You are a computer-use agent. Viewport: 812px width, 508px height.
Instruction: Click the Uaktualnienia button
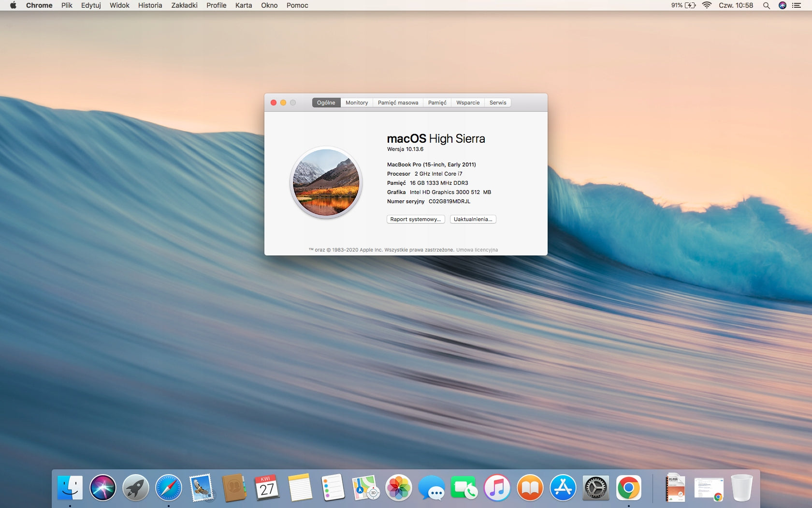[x=473, y=219]
